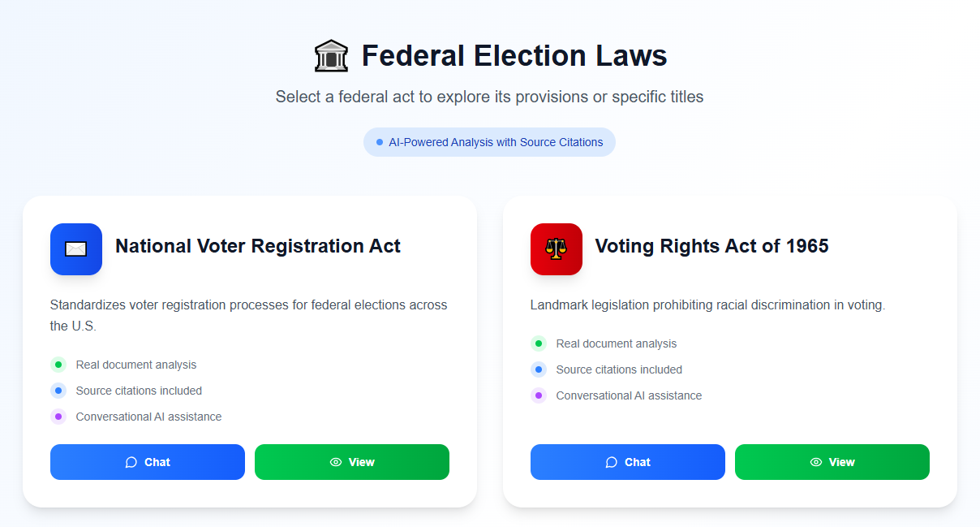Click the AI-Powered Analysis with Source Citations badge

[x=489, y=142]
